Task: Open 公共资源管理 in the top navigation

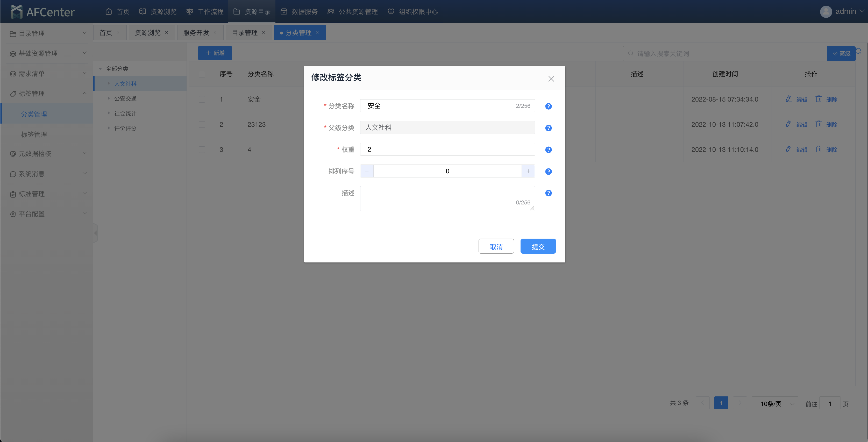Action: pos(352,12)
